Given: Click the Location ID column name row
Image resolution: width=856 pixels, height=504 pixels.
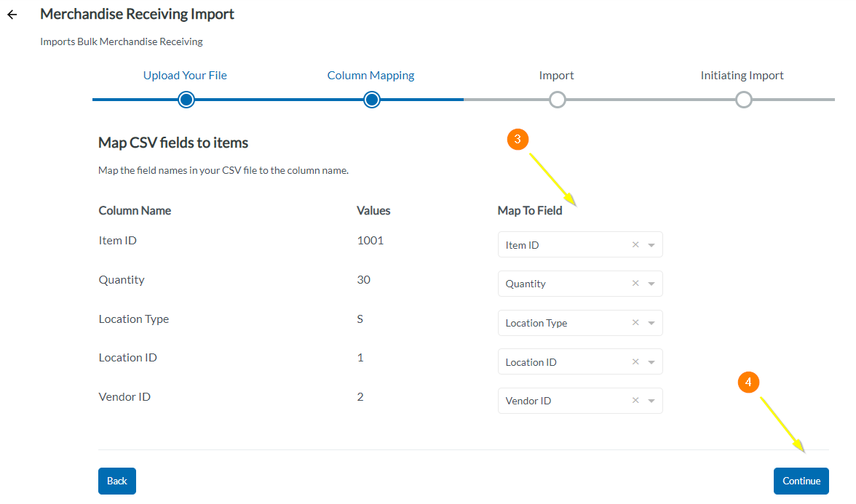Looking at the screenshot, I should pos(128,358).
